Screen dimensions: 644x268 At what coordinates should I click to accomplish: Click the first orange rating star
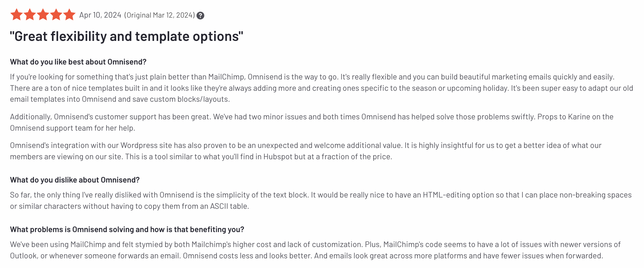[x=16, y=15]
